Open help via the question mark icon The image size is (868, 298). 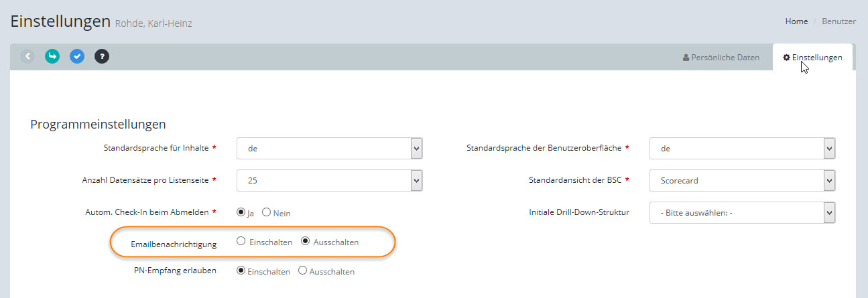[102, 56]
